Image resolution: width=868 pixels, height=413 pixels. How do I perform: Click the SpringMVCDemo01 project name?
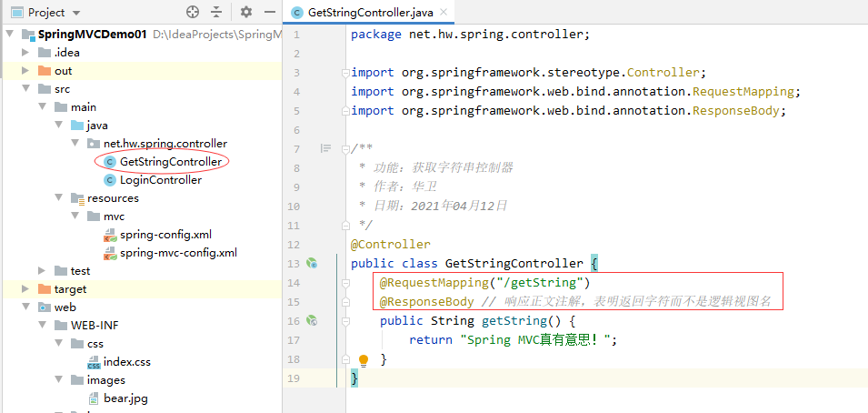(x=92, y=35)
